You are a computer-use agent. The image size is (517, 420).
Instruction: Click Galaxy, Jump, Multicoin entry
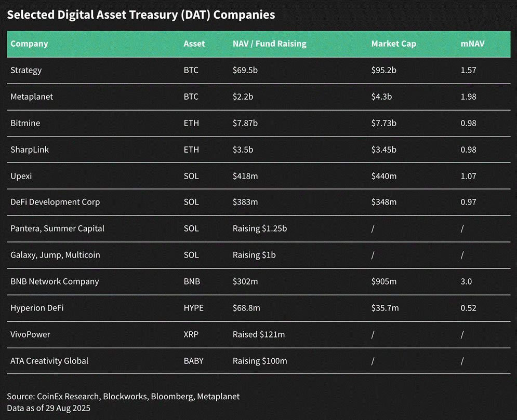[x=55, y=255]
